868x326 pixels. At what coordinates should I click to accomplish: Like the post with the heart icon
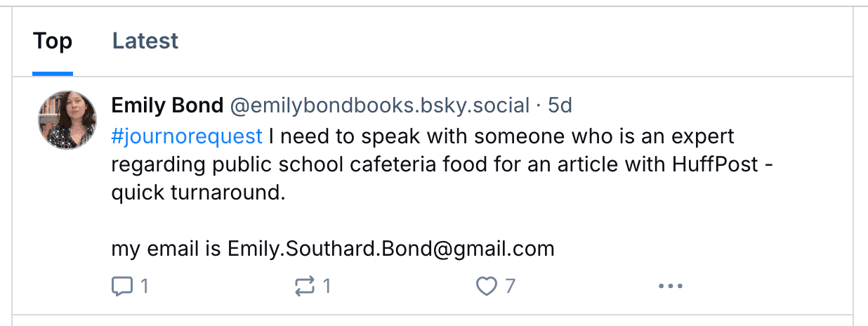pos(486,286)
